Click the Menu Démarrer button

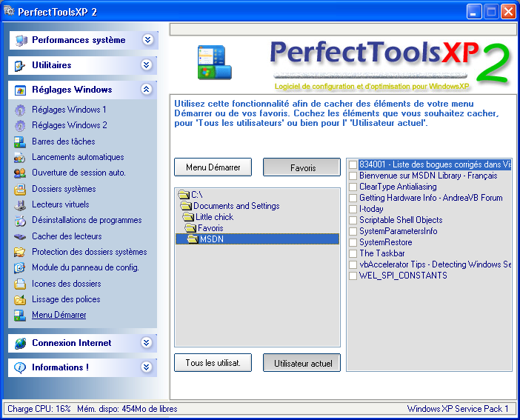point(213,167)
